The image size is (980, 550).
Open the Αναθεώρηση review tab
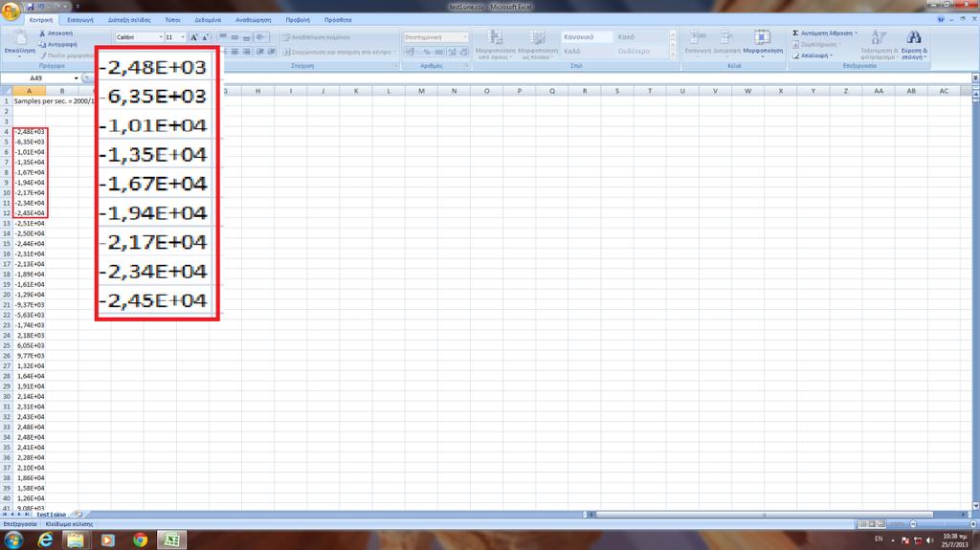[253, 20]
